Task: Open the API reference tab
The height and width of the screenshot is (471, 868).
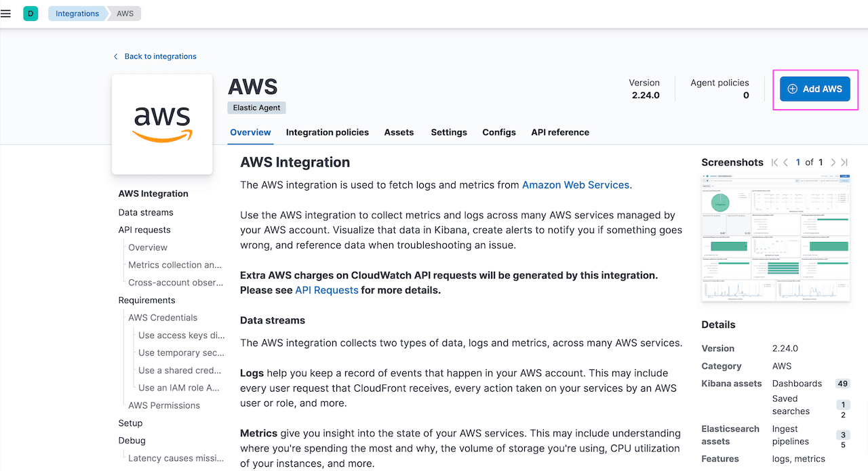Action: tap(560, 132)
